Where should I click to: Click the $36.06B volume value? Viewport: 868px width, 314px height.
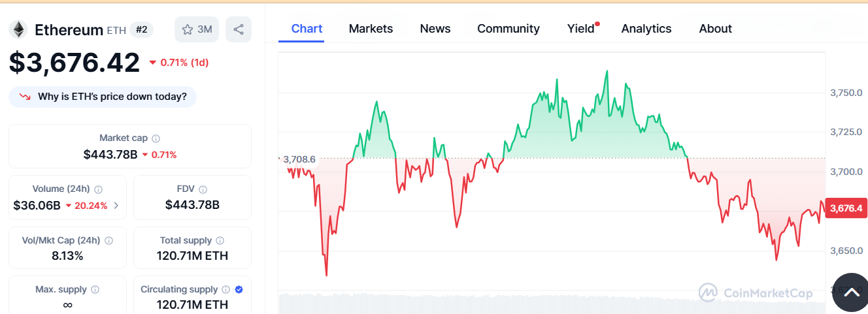click(x=37, y=206)
